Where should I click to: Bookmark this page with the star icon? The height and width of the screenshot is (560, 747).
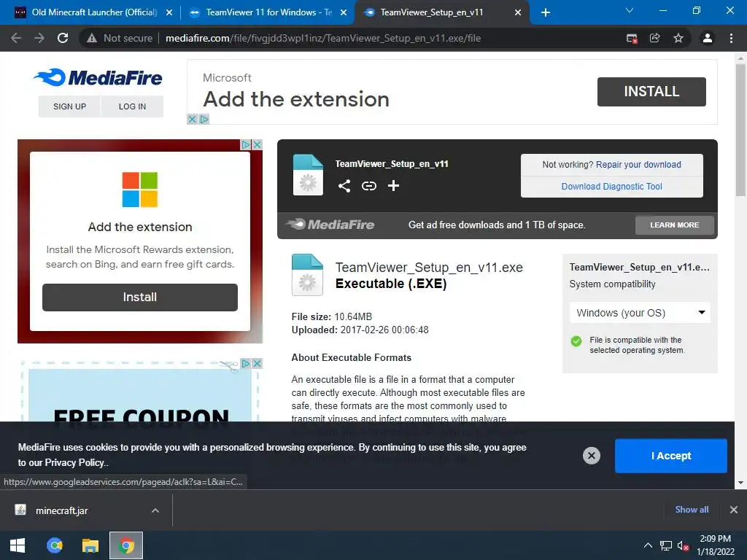coord(678,38)
